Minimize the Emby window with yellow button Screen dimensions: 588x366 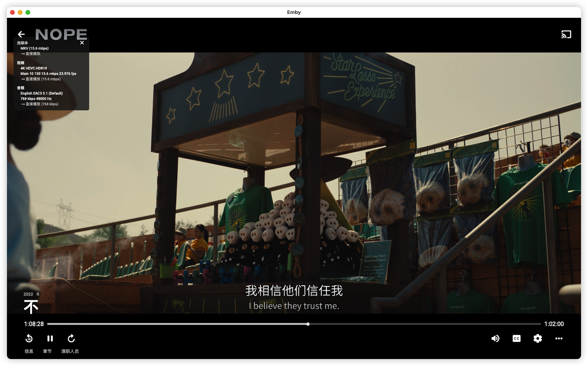(x=20, y=12)
